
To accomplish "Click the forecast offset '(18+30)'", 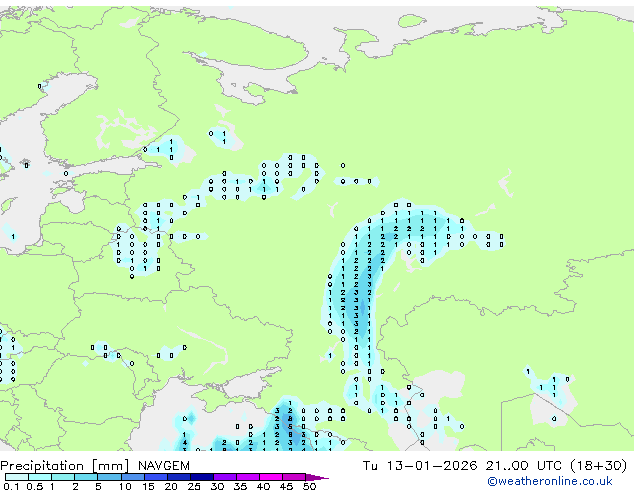I will tap(598, 466).
